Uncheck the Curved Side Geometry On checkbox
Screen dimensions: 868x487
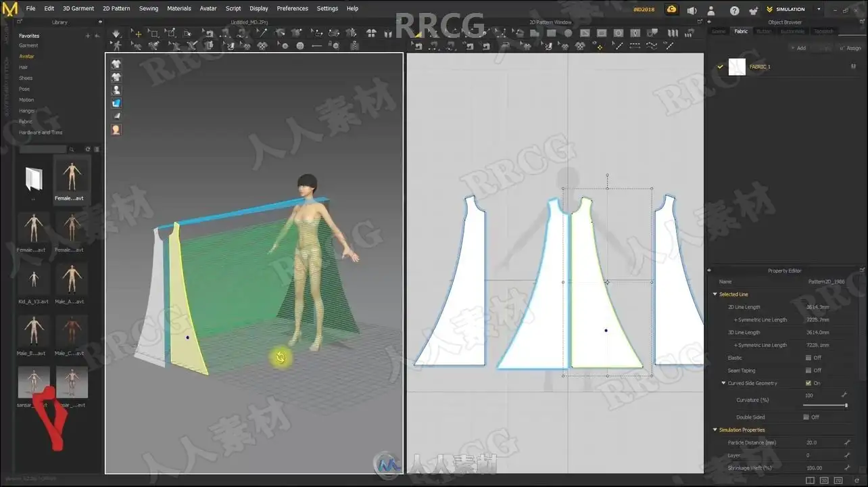(809, 383)
